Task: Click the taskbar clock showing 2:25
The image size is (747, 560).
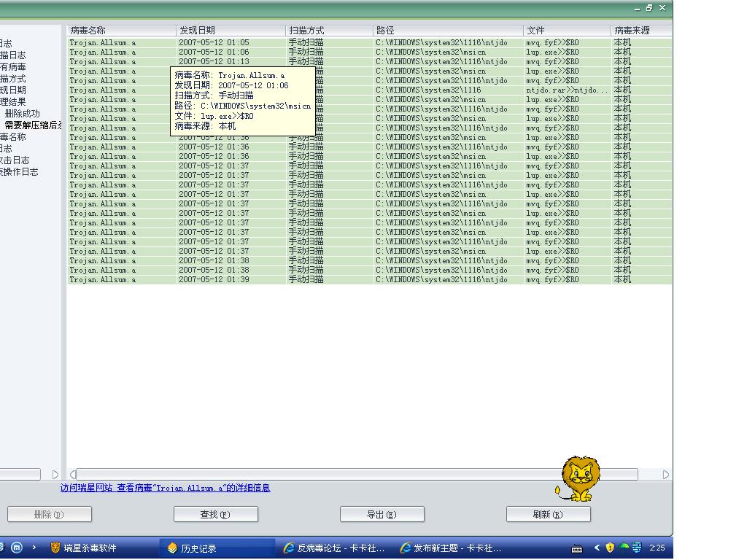Action: pos(657,548)
